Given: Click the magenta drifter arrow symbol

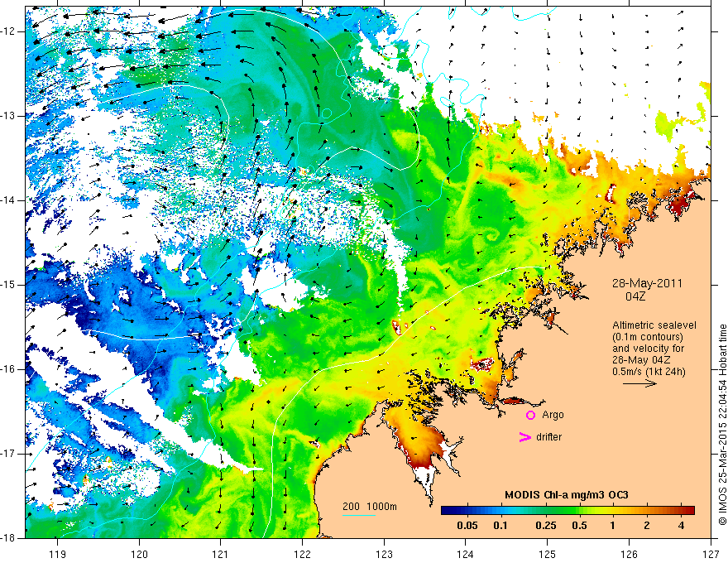Looking at the screenshot, I should pos(524,437).
